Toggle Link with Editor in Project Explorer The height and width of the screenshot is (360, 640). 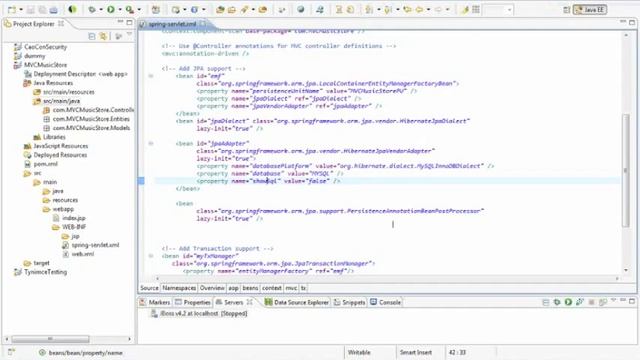(x=103, y=37)
